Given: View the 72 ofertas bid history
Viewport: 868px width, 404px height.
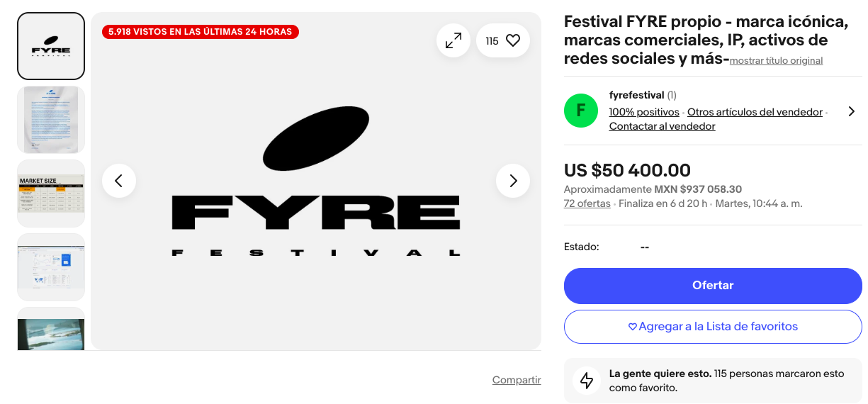Looking at the screenshot, I should click(587, 203).
